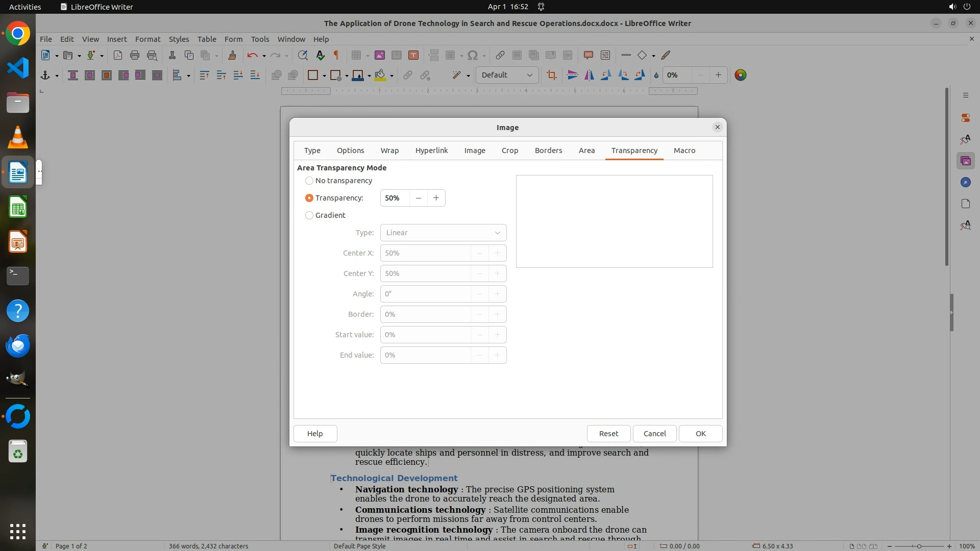Open the gradient Type Linear dropdown
Viewport: 980px width, 551px height.
click(x=443, y=233)
